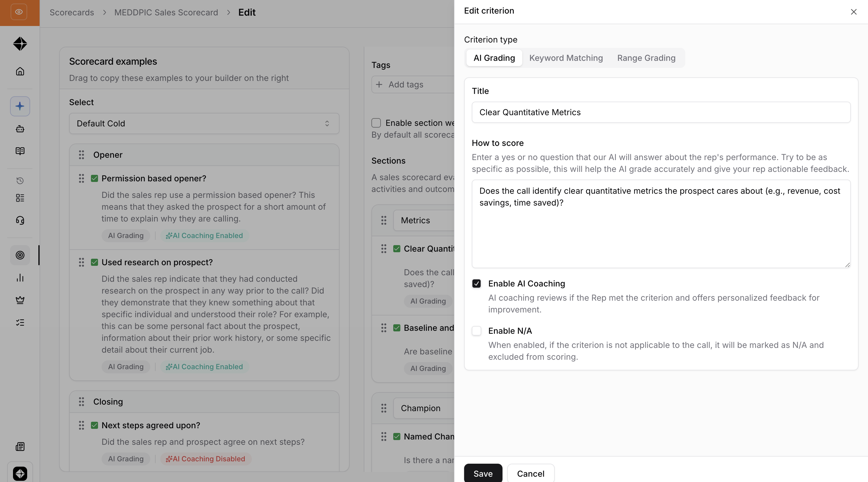Click AI Grading badge under Next steps agreed

pos(126,459)
